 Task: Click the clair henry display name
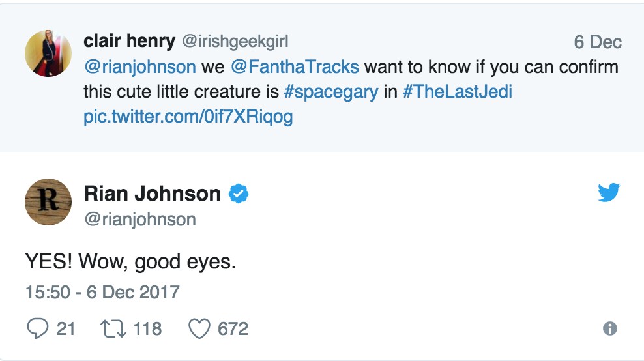point(129,42)
